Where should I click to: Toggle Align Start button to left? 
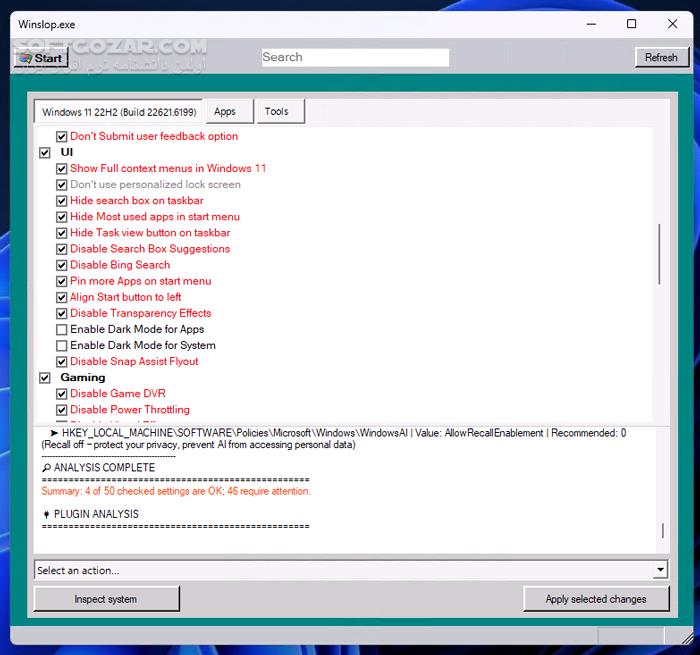click(62, 297)
